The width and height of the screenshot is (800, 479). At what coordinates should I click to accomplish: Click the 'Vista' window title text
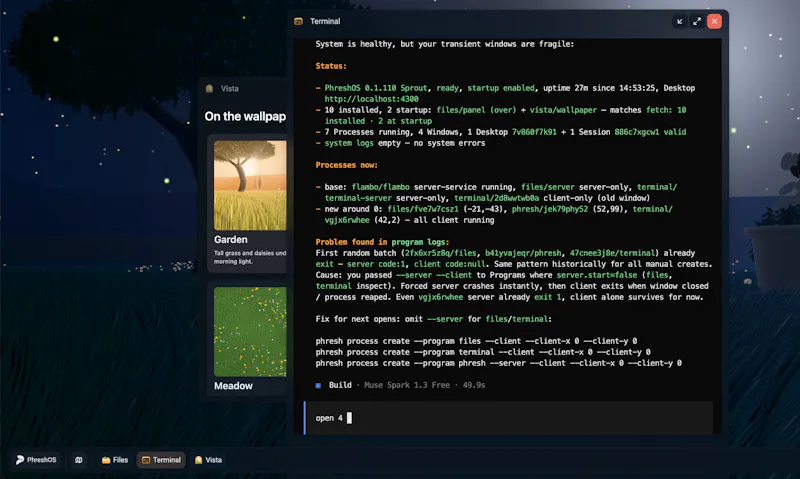click(x=230, y=88)
